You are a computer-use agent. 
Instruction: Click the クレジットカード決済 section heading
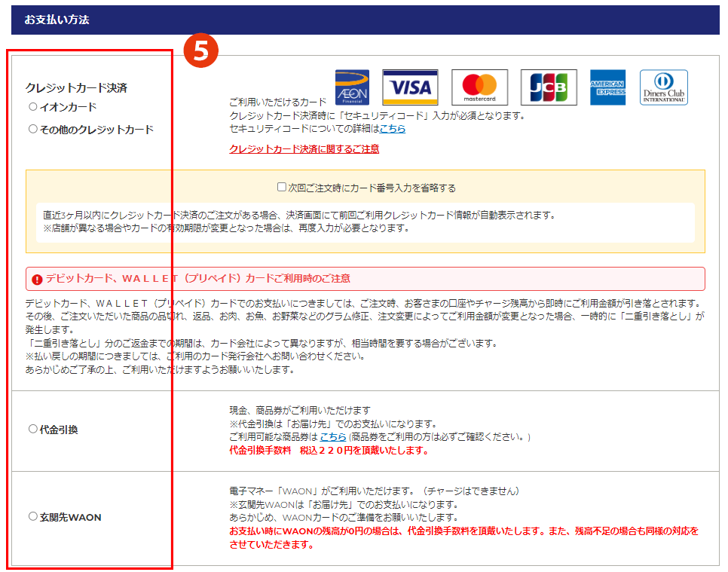(76, 88)
